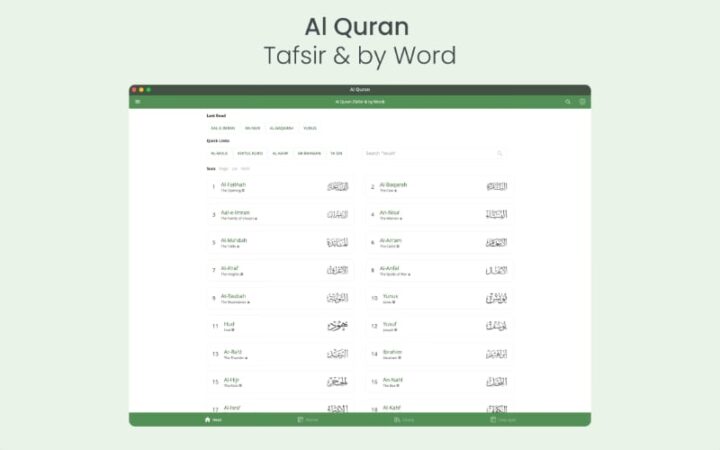
Task: Open Ar-Rahman quick link
Action: [309, 153]
